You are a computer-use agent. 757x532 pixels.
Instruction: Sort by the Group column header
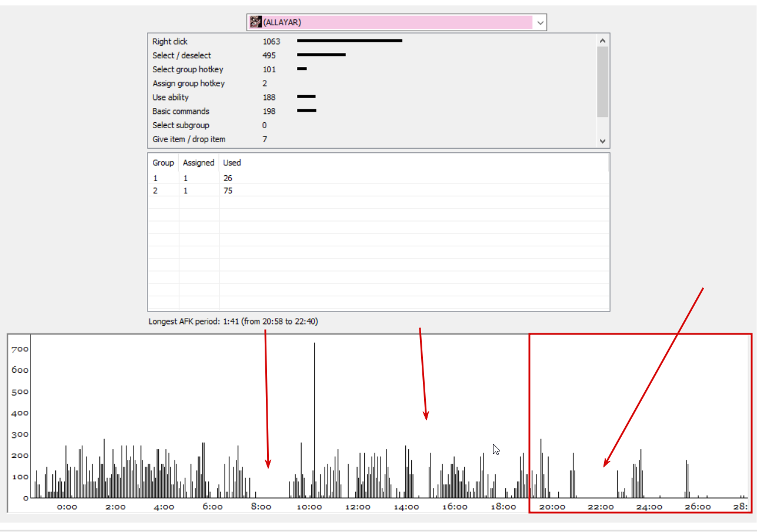(164, 163)
